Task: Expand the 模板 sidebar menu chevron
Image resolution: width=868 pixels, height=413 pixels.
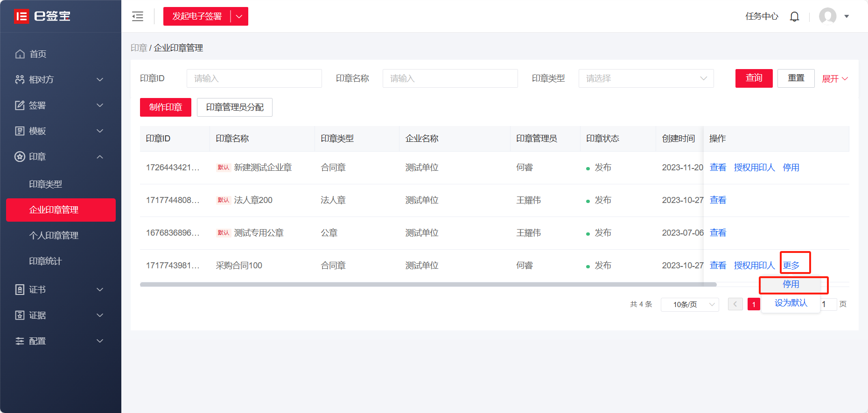Action: point(100,131)
